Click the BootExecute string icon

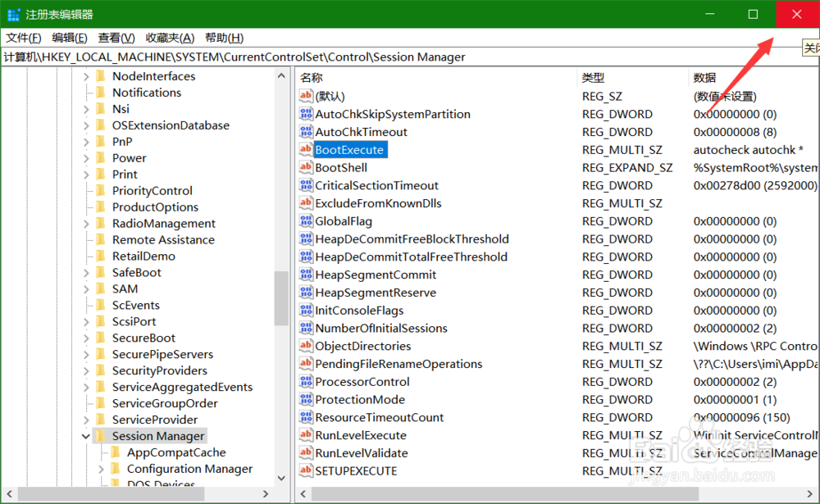306,149
